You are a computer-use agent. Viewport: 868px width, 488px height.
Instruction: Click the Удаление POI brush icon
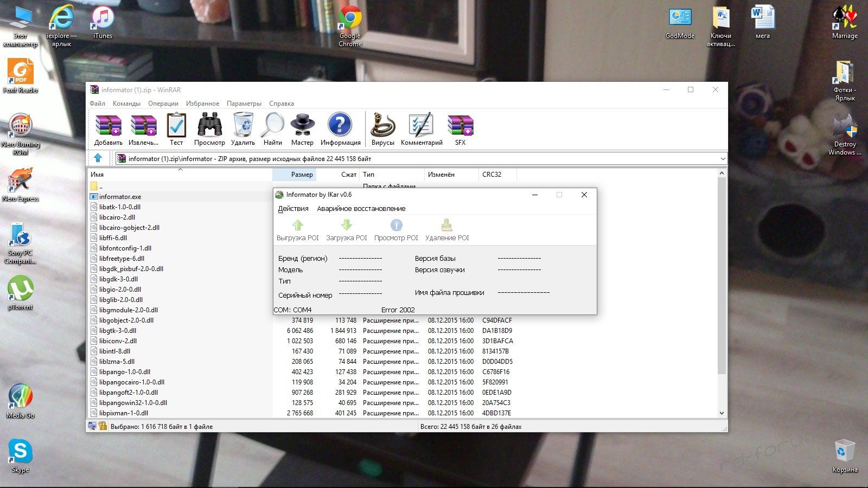[x=447, y=230]
